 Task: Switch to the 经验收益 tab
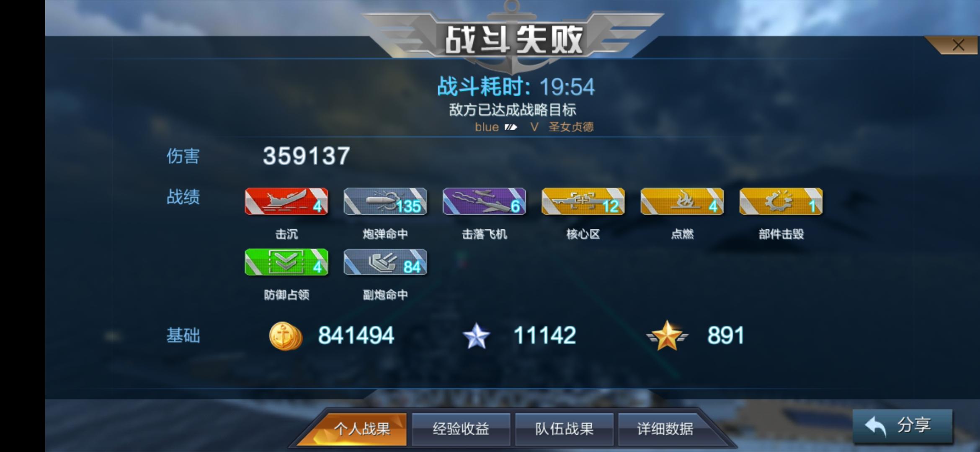click(461, 429)
